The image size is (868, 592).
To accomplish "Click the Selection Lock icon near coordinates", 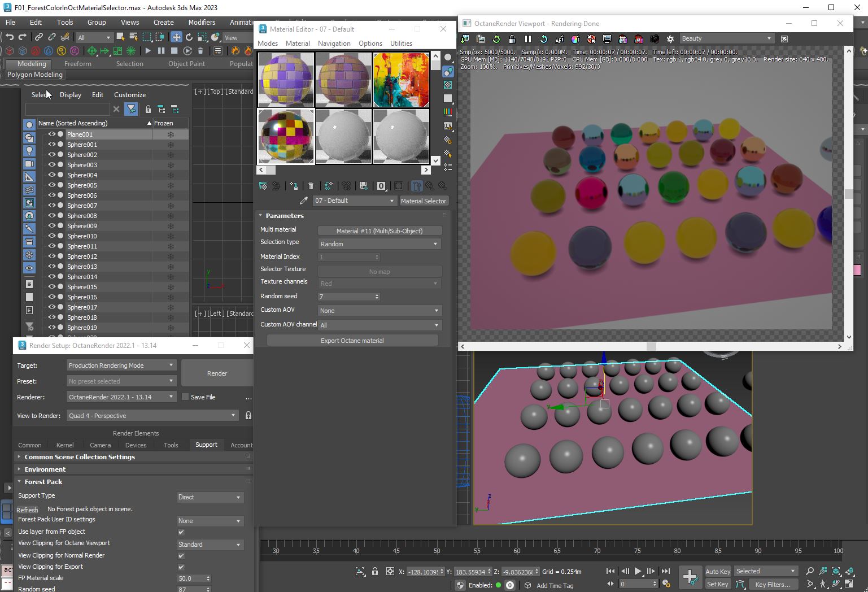I will click(374, 572).
